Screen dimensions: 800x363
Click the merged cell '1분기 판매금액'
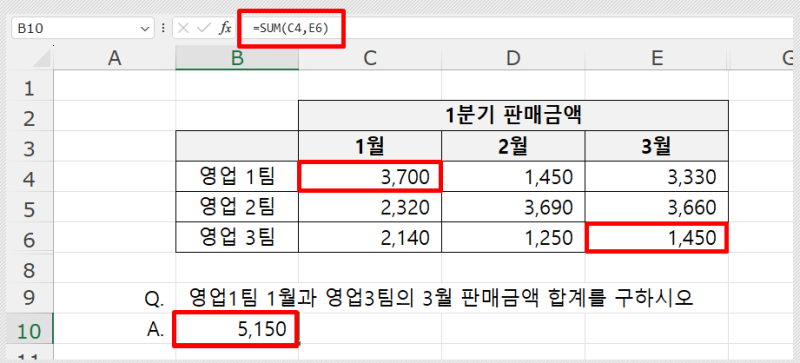point(513,116)
